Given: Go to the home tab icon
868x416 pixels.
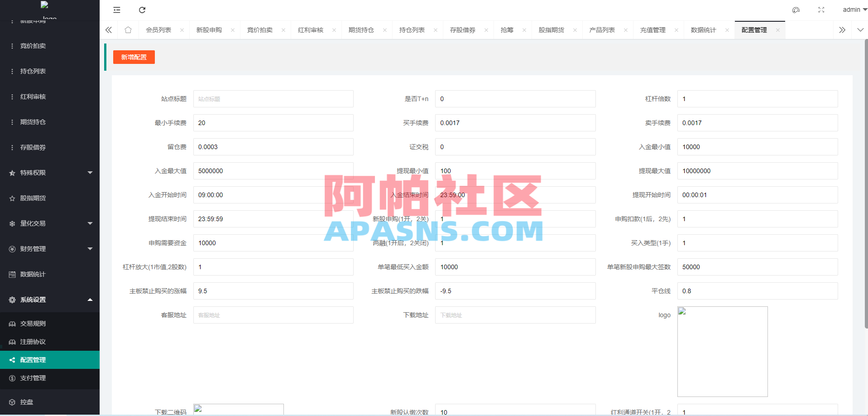Looking at the screenshot, I should [128, 30].
